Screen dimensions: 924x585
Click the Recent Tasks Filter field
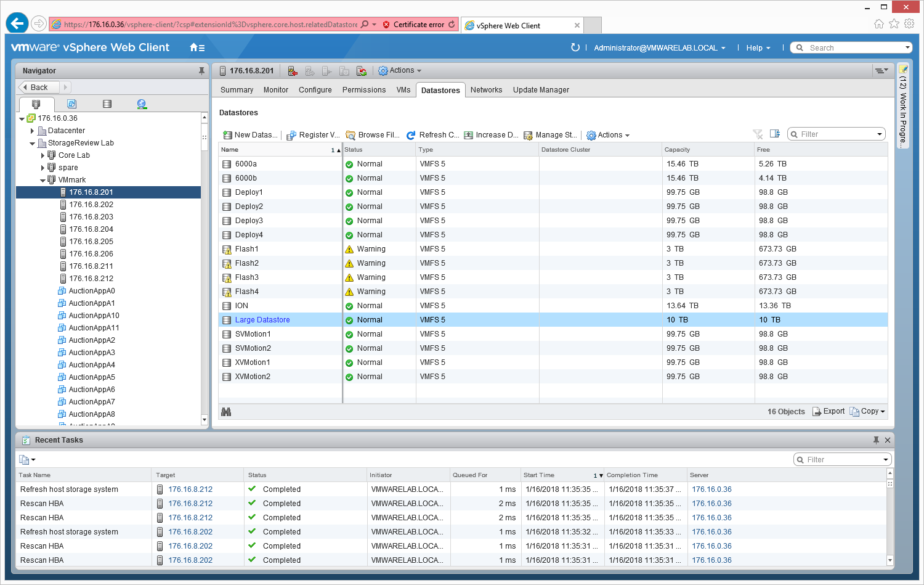click(842, 460)
